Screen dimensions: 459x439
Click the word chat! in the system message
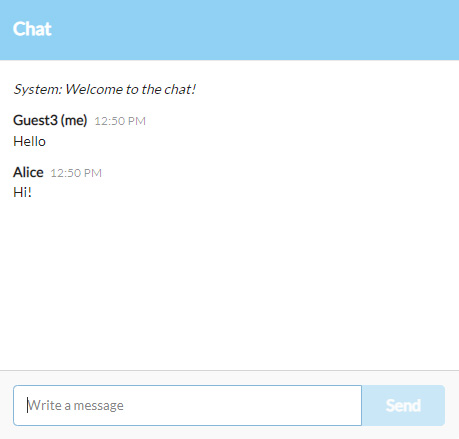pos(180,89)
